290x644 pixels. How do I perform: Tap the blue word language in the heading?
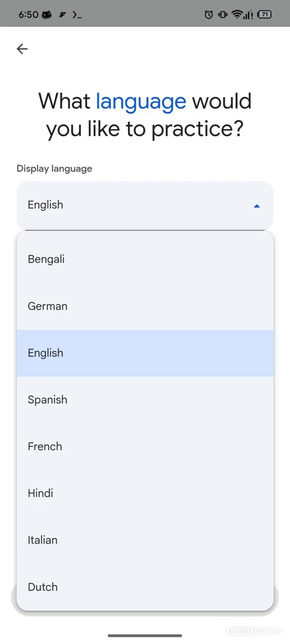(x=141, y=101)
